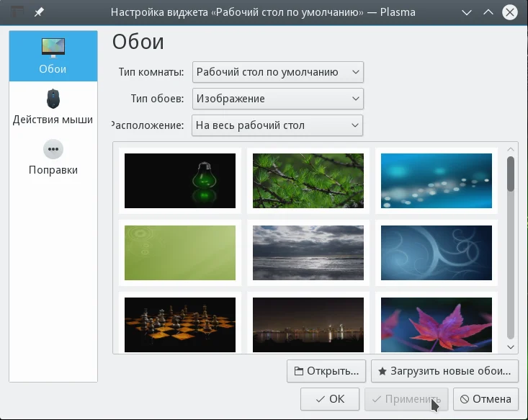Toggle the pin icon in title bar
This screenshot has height=420, width=528.
pos(39,12)
